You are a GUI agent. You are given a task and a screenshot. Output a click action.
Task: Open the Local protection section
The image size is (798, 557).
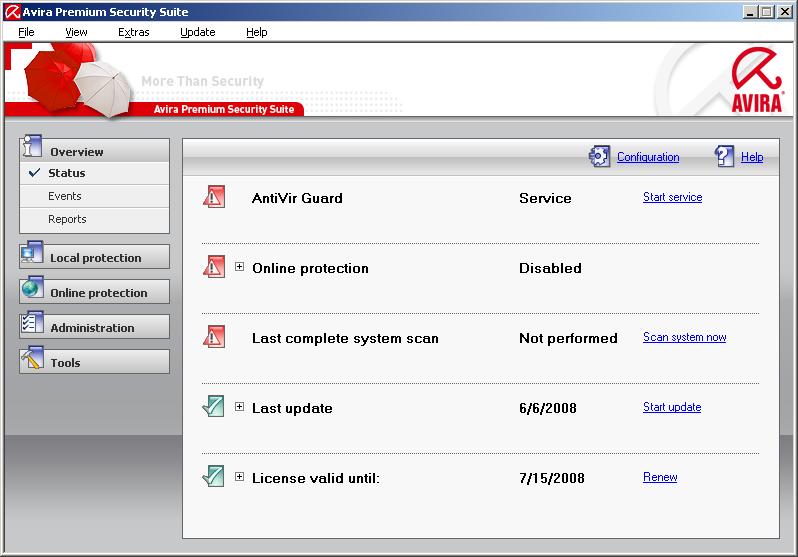[95, 257]
